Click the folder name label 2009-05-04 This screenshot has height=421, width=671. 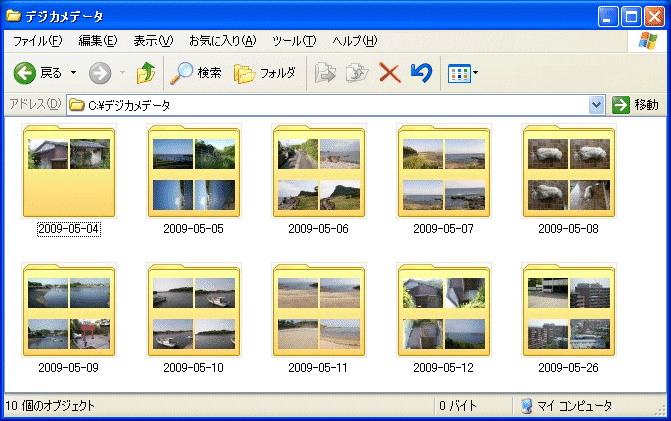click(x=69, y=229)
